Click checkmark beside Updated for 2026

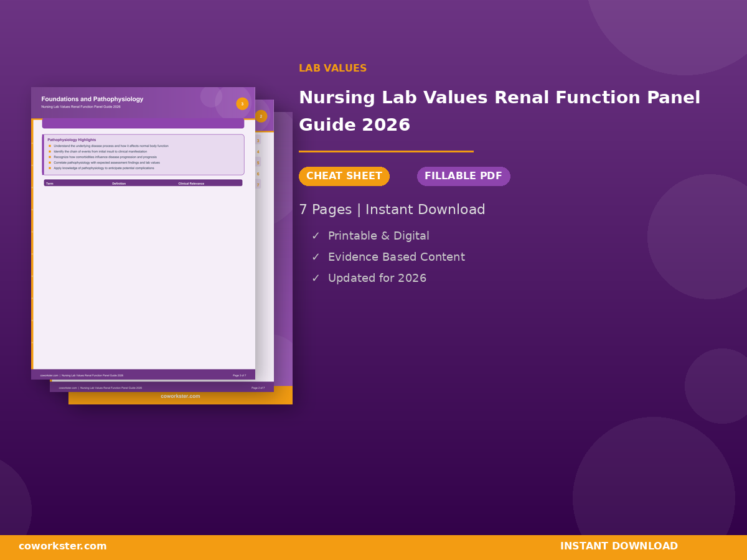click(x=316, y=279)
